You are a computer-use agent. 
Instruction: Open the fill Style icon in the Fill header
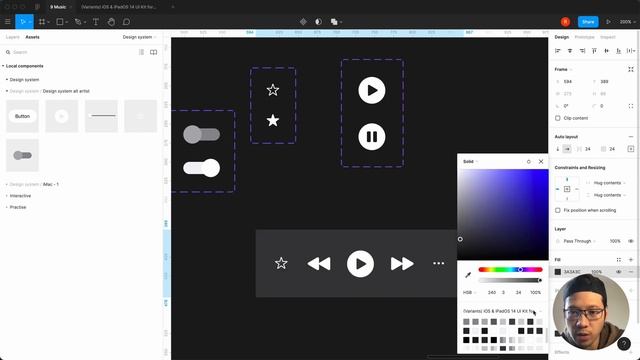[x=619, y=260]
